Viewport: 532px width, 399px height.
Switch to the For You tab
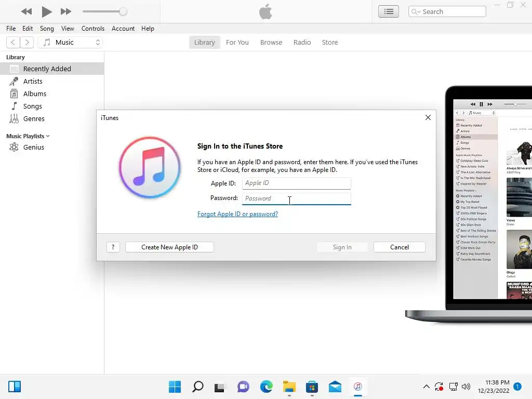click(x=237, y=43)
